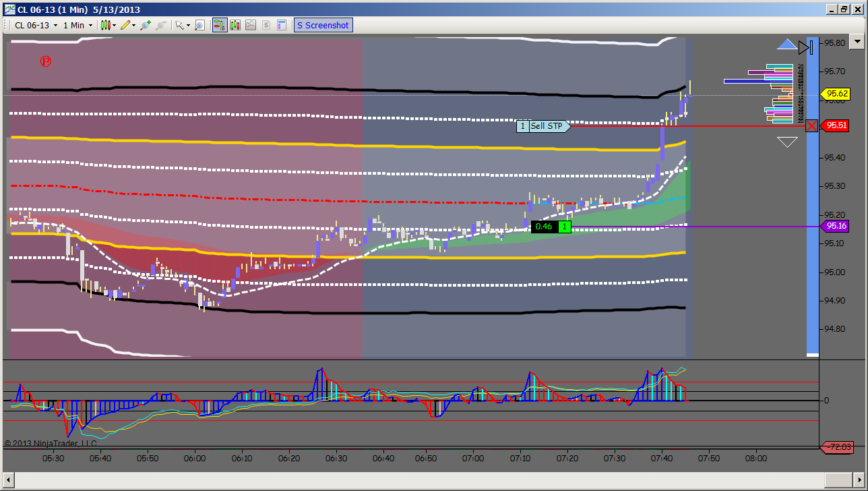The height and width of the screenshot is (491, 868).
Task: Click the 0.46 position profit marker
Action: pyautogui.click(x=551, y=227)
